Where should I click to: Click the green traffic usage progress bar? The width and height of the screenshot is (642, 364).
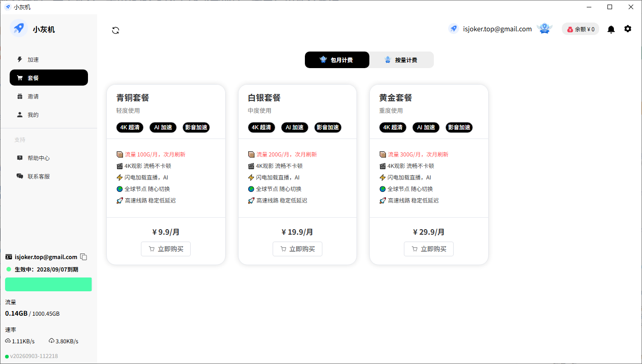click(48, 284)
